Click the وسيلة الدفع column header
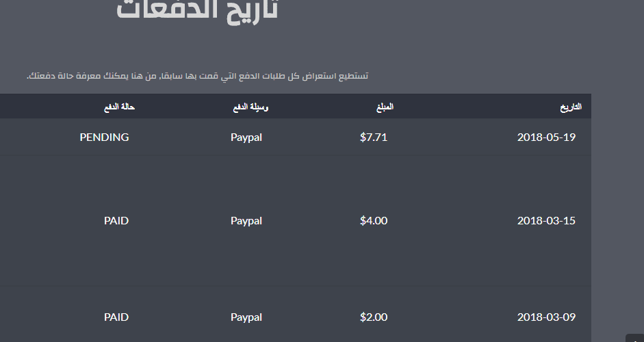Image resolution: width=644 pixels, height=342 pixels. pyautogui.click(x=250, y=107)
